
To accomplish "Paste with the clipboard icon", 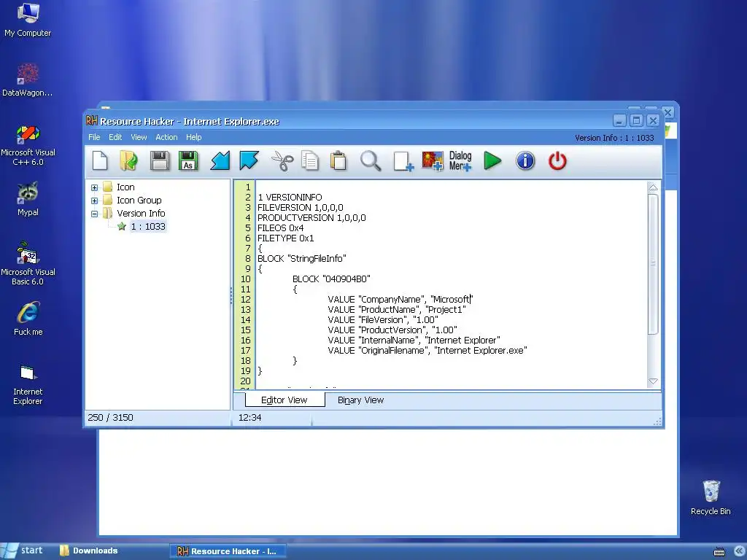I will (338, 160).
